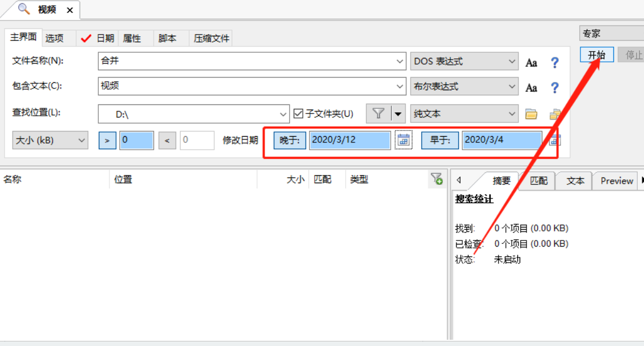Sort results by 匹配 column header

tap(327, 179)
